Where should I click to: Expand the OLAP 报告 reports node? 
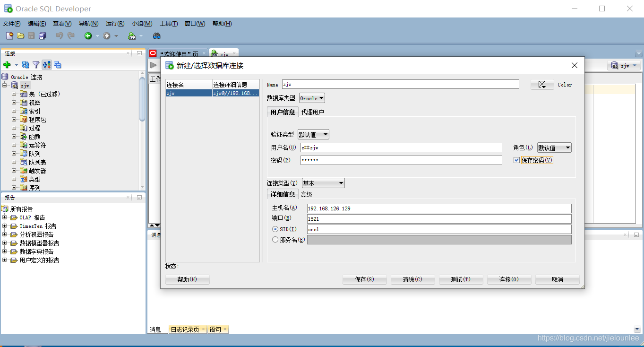coord(5,217)
